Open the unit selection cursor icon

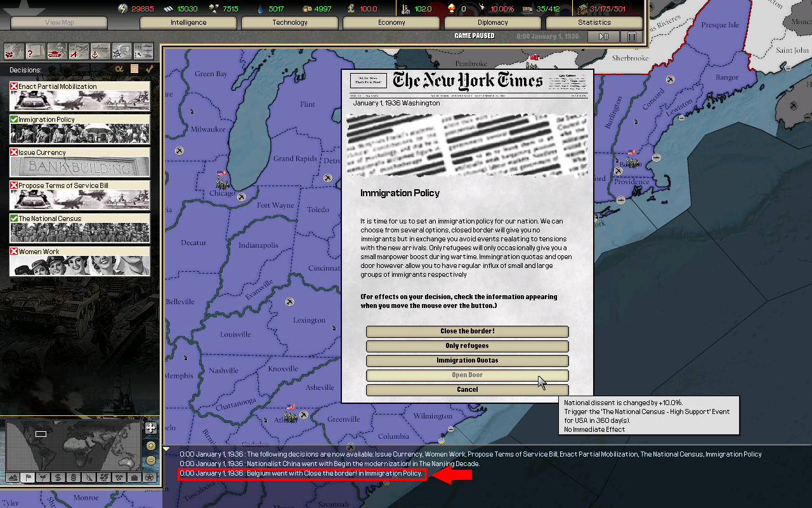pos(143,51)
